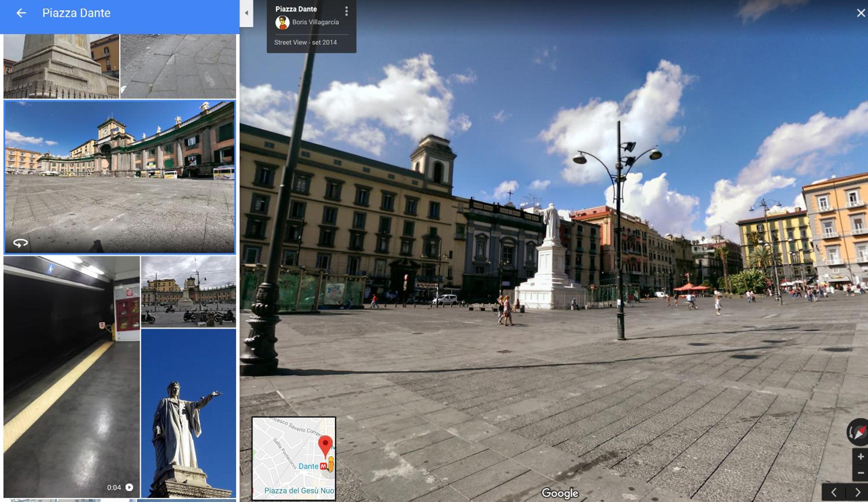Open the selected 360° panorama of the curved building
The width and height of the screenshot is (868, 502).
pos(120,177)
